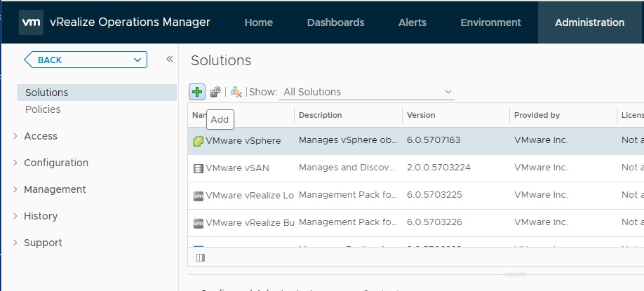Viewport: 644px width, 291px height.
Task: Click the BACK button text
Action: pyautogui.click(x=50, y=60)
